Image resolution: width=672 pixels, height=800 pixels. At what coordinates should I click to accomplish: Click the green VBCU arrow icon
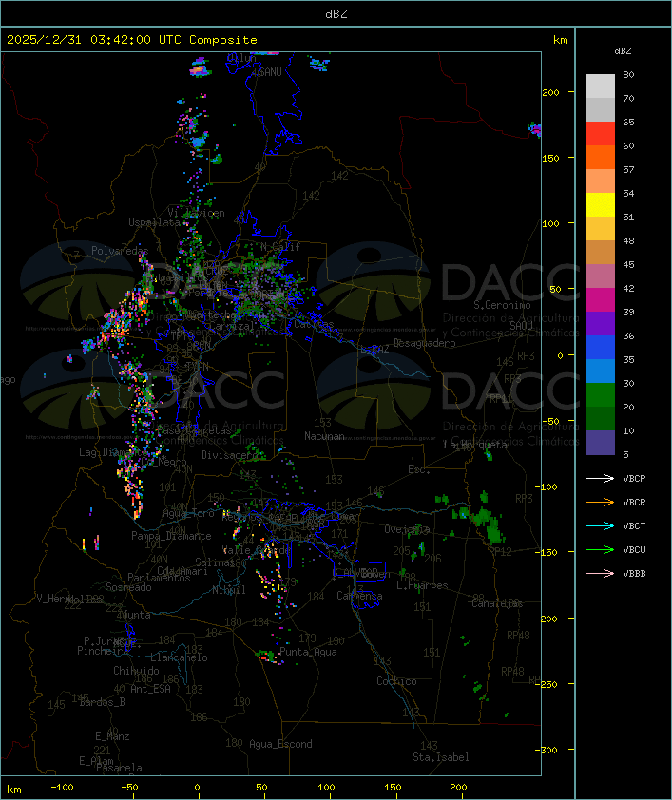(x=600, y=549)
